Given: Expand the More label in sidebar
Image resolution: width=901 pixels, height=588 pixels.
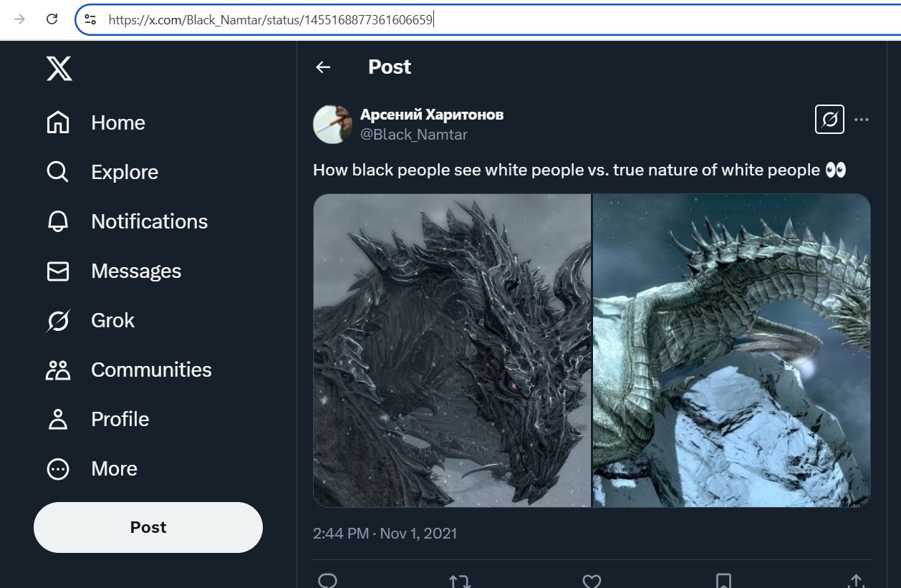Looking at the screenshot, I should [x=114, y=468].
